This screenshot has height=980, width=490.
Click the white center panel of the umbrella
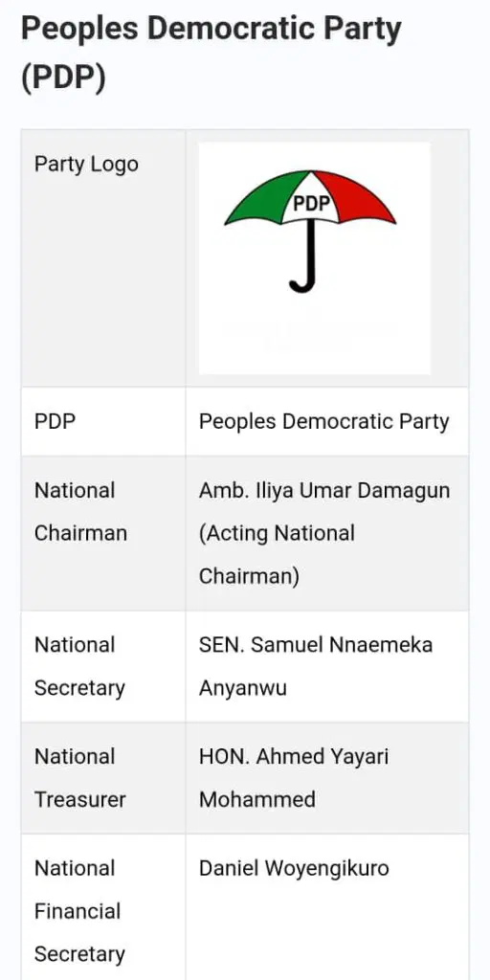311,199
